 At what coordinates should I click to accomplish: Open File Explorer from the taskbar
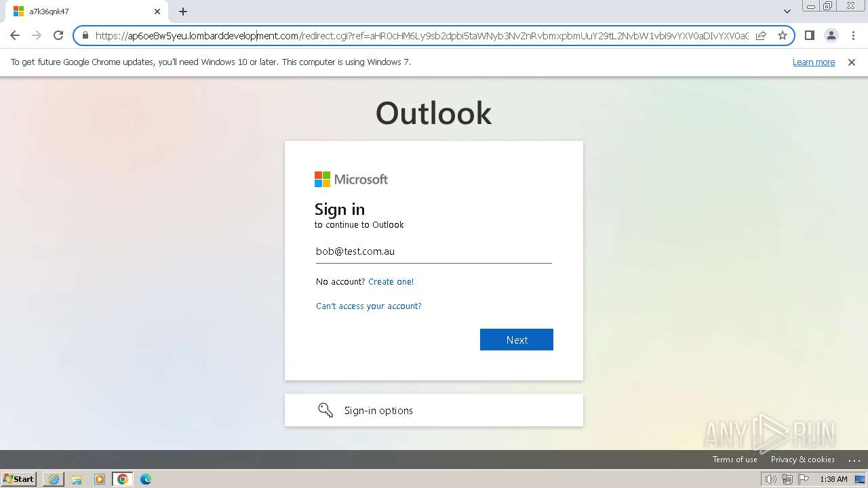tap(77, 479)
